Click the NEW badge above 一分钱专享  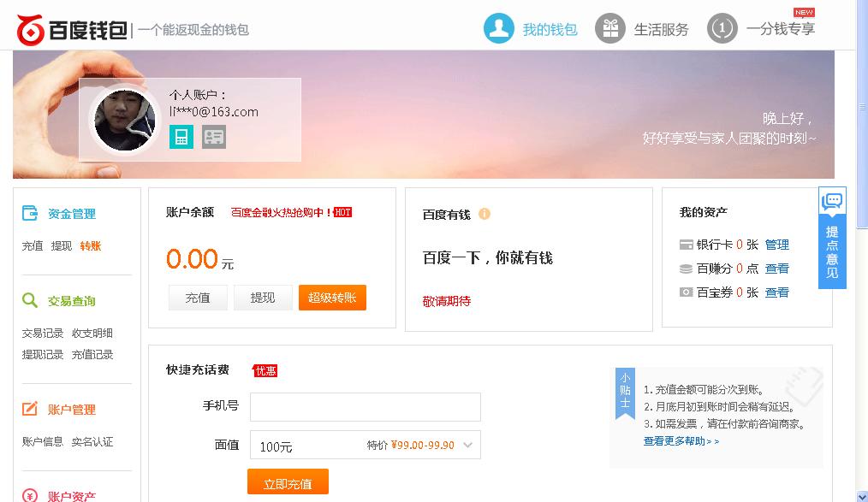(804, 12)
